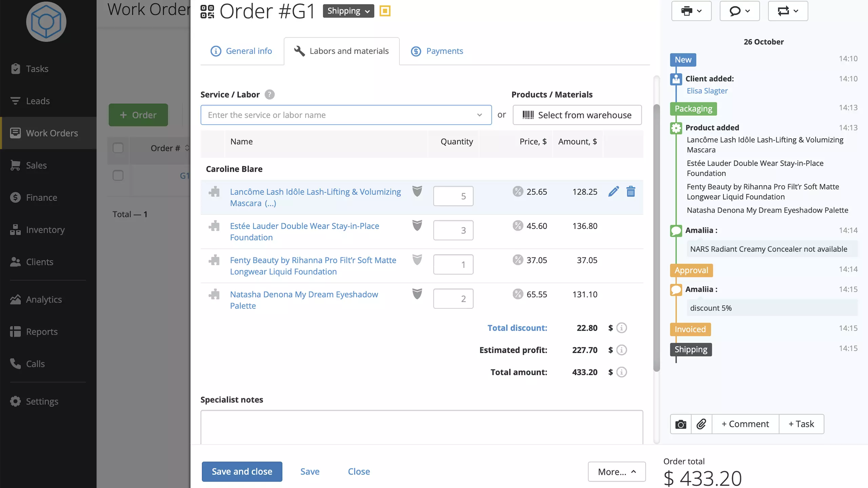Show info for Total amount
The width and height of the screenshot is (868, 488).
622,372
